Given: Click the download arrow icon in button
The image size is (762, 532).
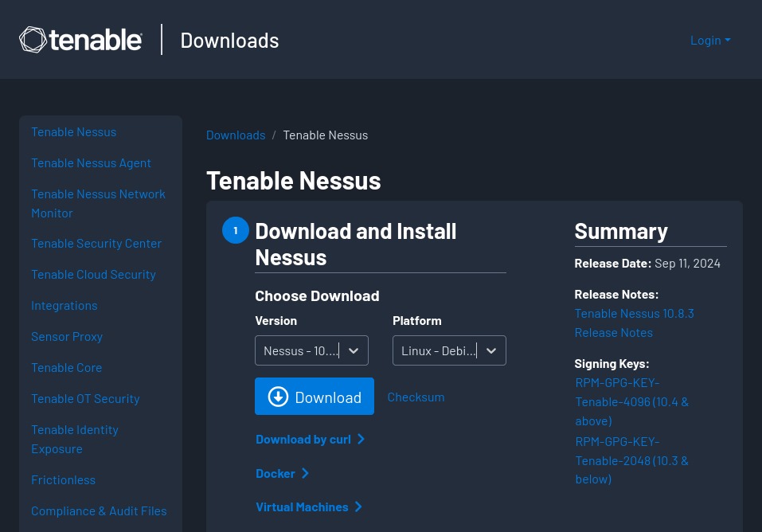Looking at the screenshot, I should (278, 397).
